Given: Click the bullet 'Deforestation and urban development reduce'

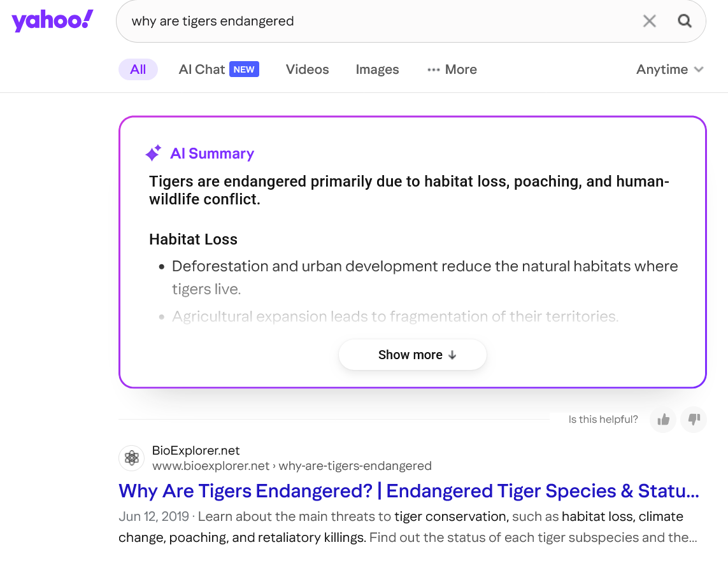Looking at the screenshot, I should click(425, 278).
